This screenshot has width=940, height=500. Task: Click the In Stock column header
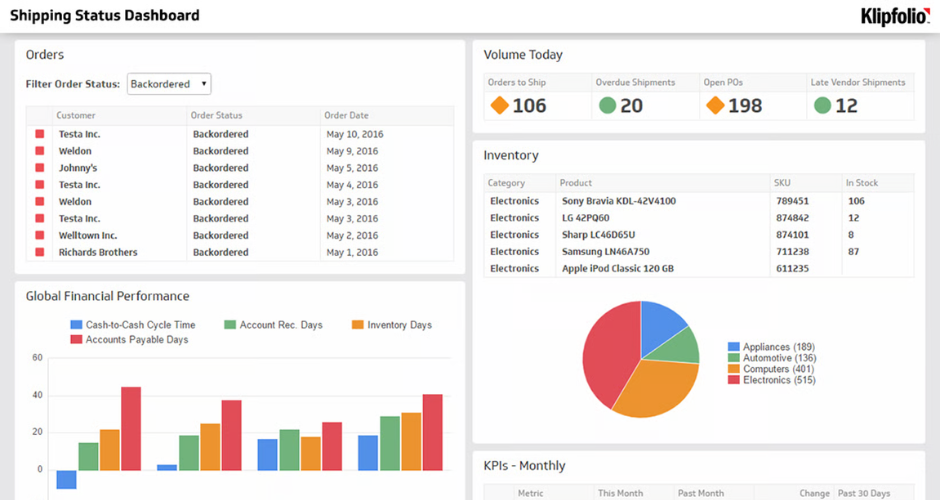862,183
